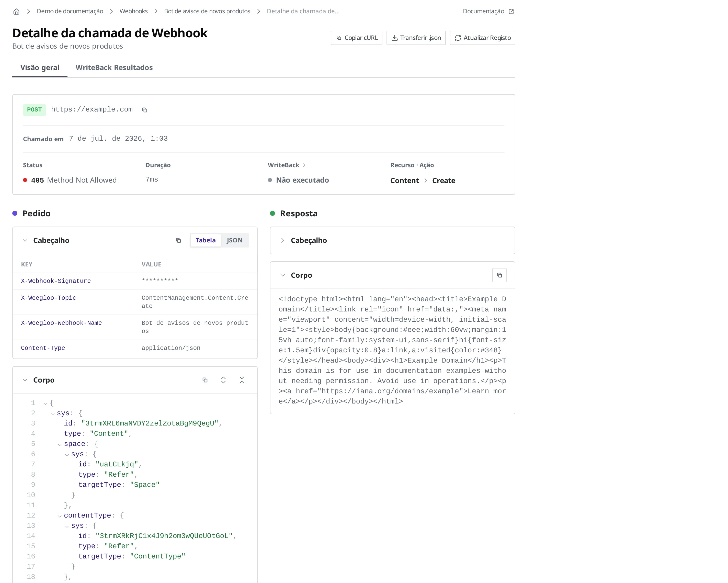Click the X-Weegloo-Topic key
Image resolution: width=728 pixels, height=583 pixels.
pos(48,298)
